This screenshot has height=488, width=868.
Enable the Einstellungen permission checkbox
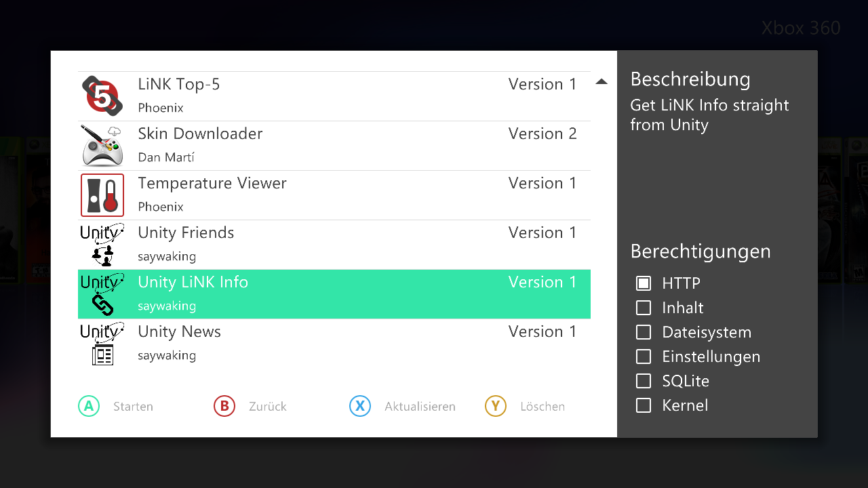coord(644,357)
